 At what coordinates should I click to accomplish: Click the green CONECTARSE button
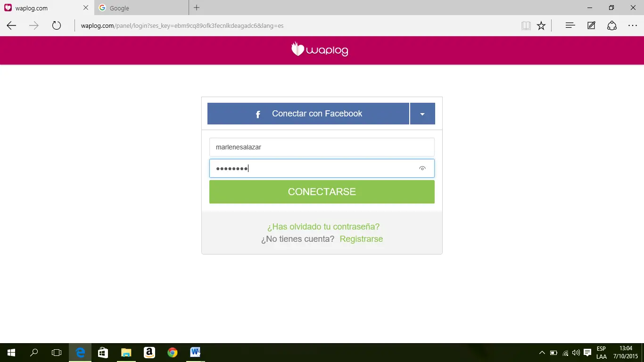click(322, 192)
